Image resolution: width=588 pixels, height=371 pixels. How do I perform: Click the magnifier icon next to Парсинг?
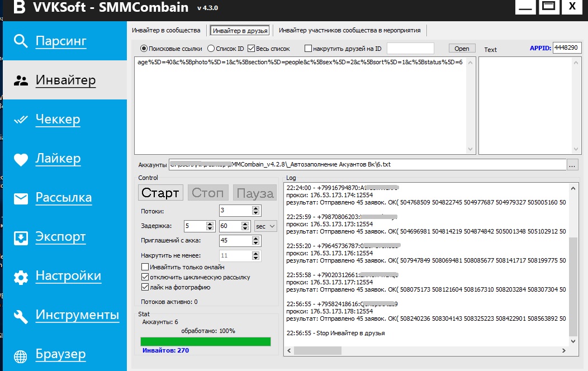tap(21, 41)
